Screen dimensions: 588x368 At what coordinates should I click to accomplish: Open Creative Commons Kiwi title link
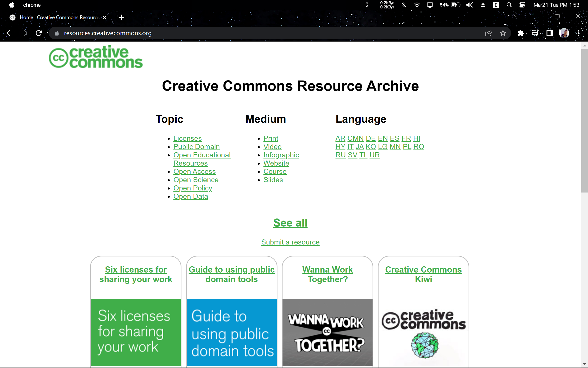[423, 274]
